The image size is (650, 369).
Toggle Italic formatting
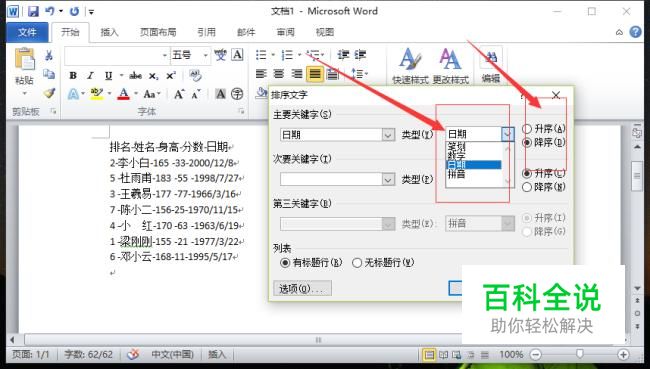point(90,75)
